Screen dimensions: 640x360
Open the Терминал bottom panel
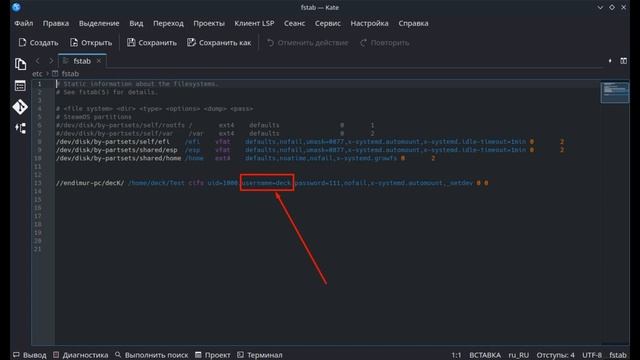[x=260, y=355]
